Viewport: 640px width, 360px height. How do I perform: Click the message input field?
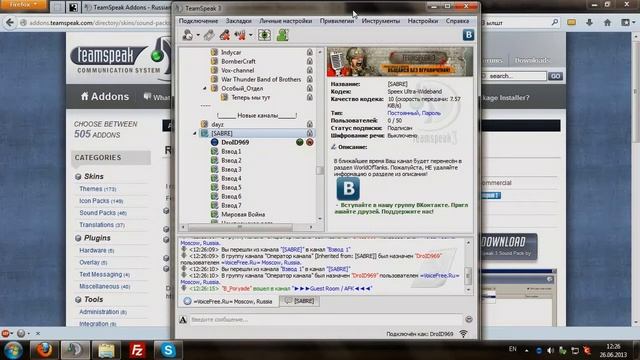[x=326, y=320]
